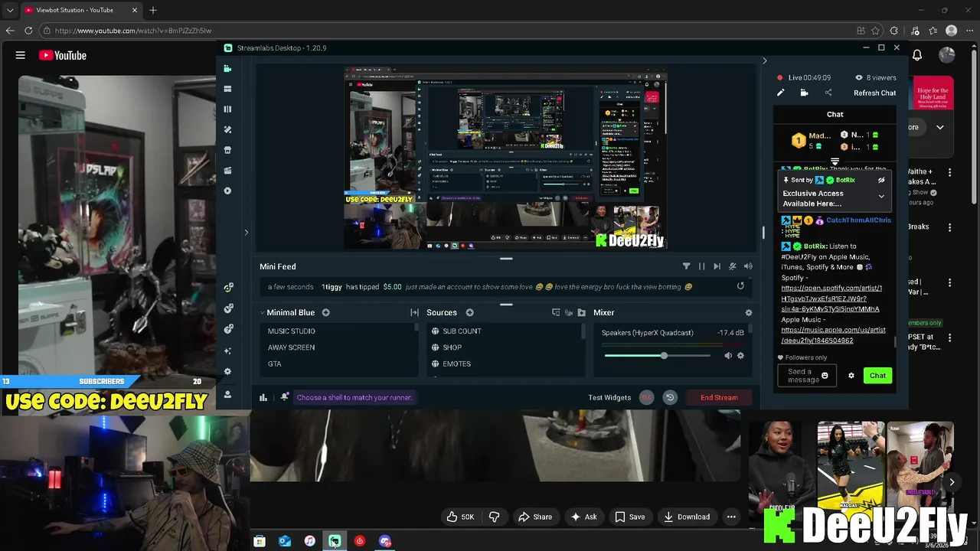Open the Apple Music link in chat
980x551 pixels.
pyautogui.click(x=833, y=335)
